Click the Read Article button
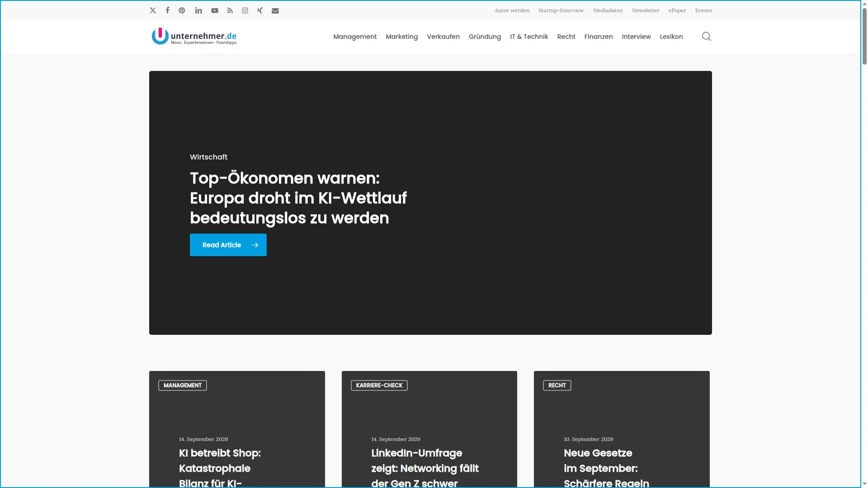The width and height of the screenshot is (868, 488). click(228, 245)
